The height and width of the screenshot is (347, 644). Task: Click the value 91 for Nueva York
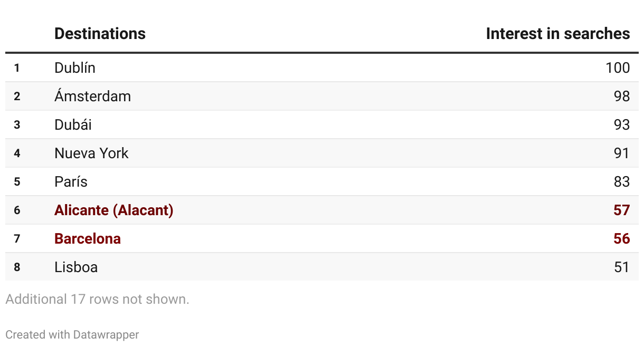pyautogui.click(x=622, y=153)
